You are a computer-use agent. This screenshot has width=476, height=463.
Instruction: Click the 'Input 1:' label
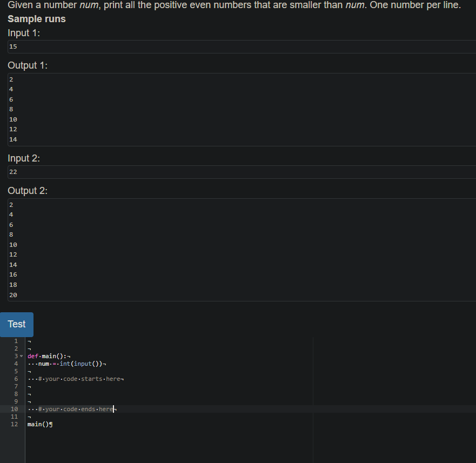pyautogui.click(x=24, y=33)
